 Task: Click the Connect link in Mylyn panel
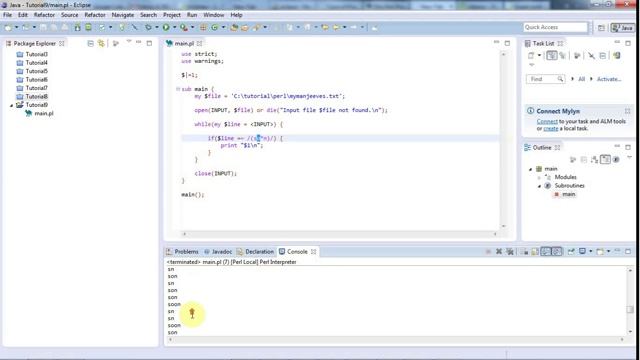547,121
